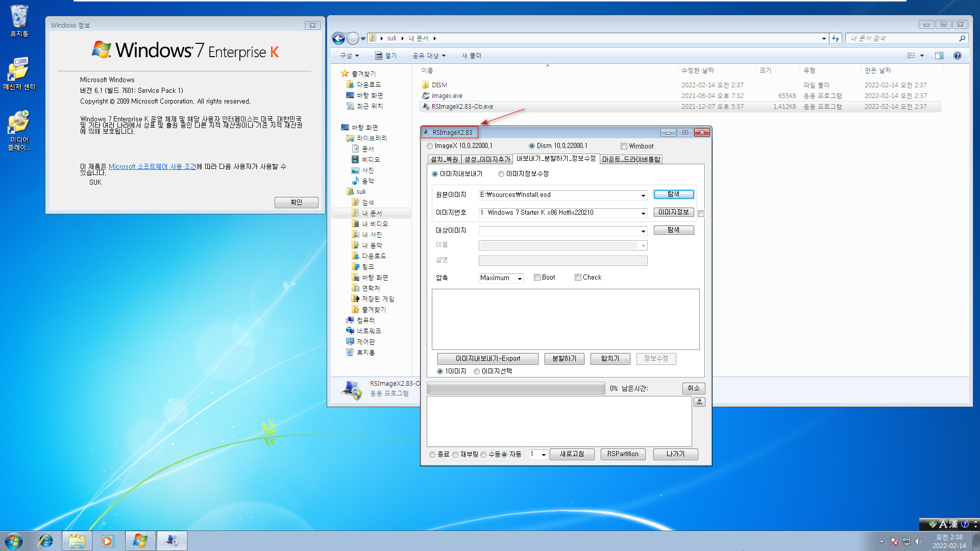Open the count dropdown showing 1
Screen dimensions: 980x551
tap(544, 455)
